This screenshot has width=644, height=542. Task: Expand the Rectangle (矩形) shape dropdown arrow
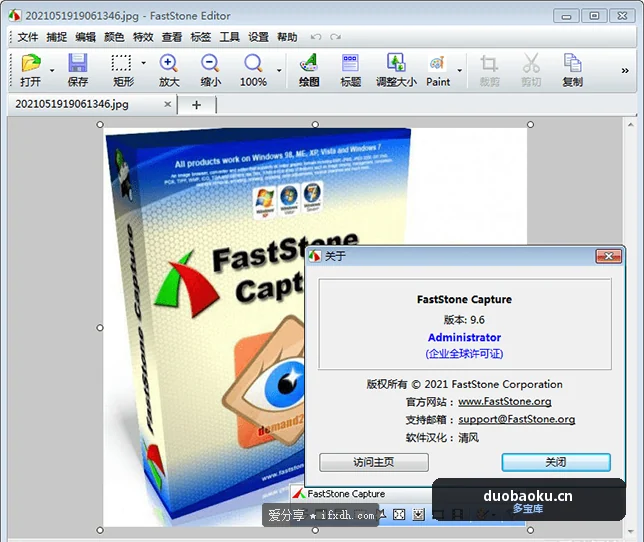pyautogui.click(x=143, y=63)
